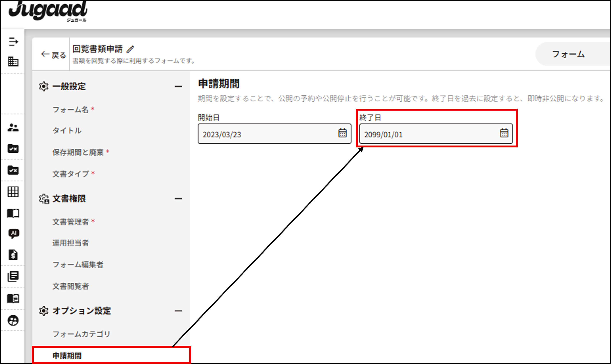Image resolution: width=611 pixels, height=364 pixels.
Task: Open the AI chat bubble icon
Action: tap(14, 234)
